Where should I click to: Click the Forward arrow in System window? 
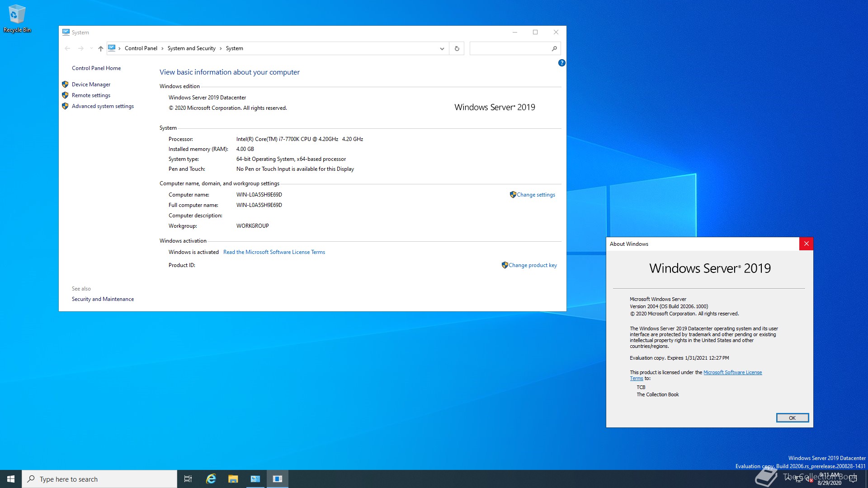click(x=80, y=48)
